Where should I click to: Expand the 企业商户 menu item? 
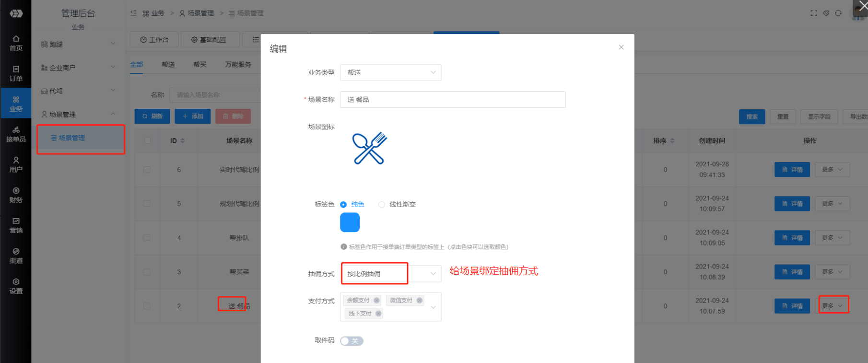point(78,68)
